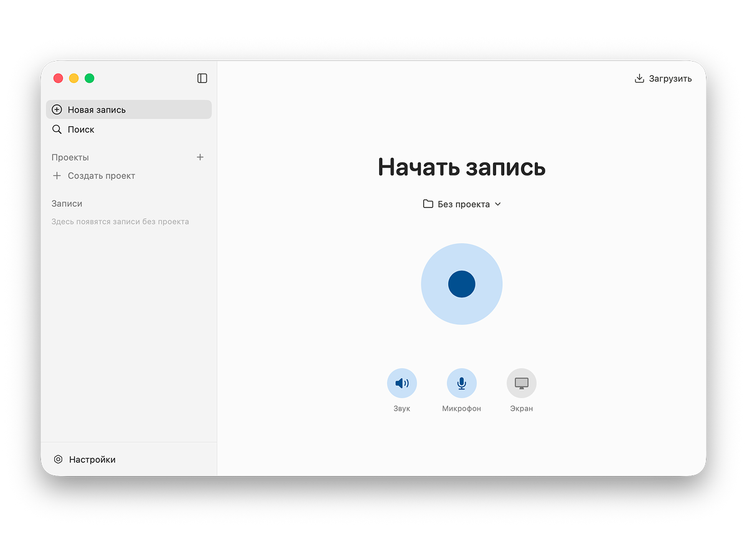The image size is (747, 560).
Task: Toggle system sound capture (Звук)
Action: click(x=402, y=383)
